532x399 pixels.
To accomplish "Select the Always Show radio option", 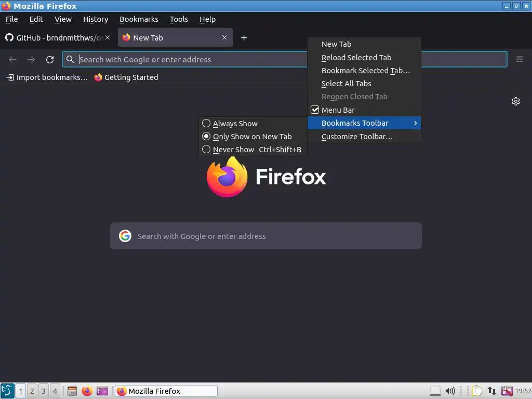I will pos(253,124).
